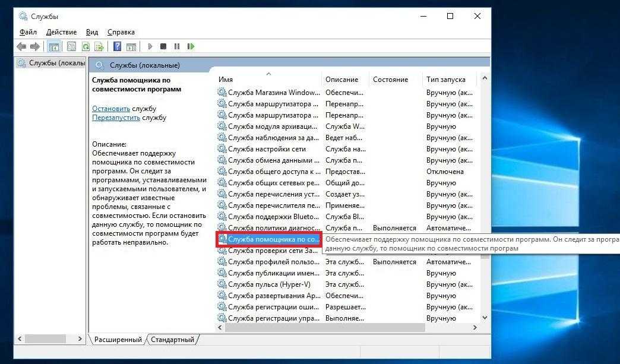Restart the service using the toolbar restart icon

coord(191,46)
